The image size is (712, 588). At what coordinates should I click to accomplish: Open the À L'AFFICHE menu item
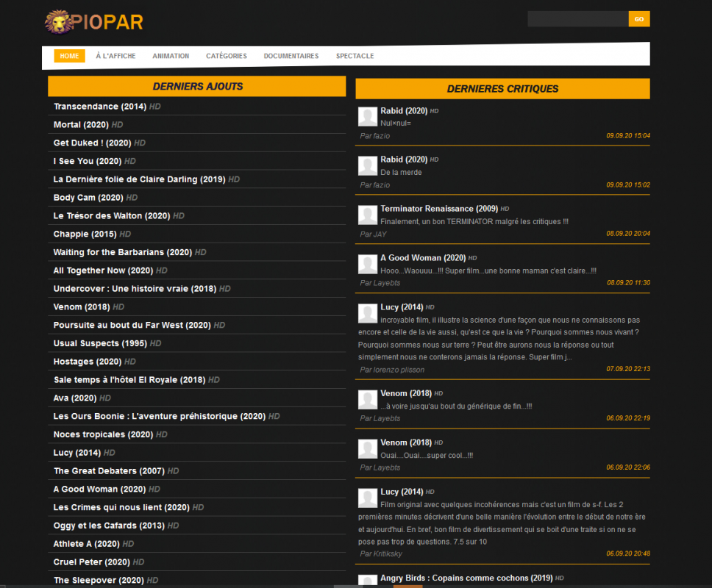(x=115, y=56)
